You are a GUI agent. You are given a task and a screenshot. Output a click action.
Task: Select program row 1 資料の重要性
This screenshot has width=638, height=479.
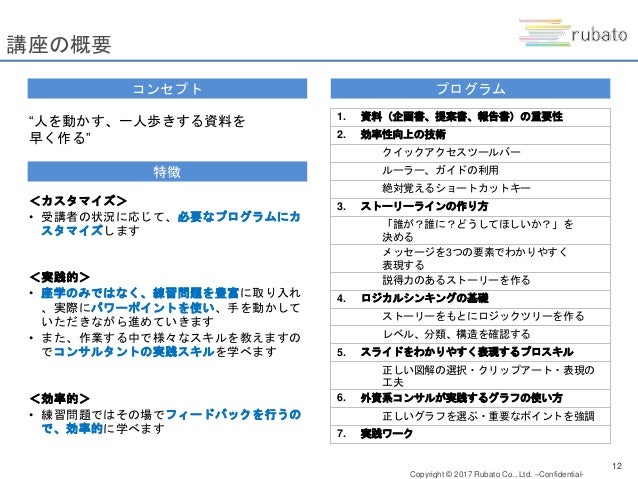click(470, 117)
